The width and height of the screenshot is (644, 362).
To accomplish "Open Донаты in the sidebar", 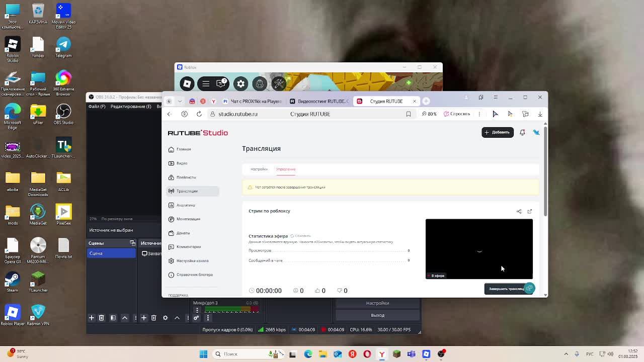I will point(193,233).
